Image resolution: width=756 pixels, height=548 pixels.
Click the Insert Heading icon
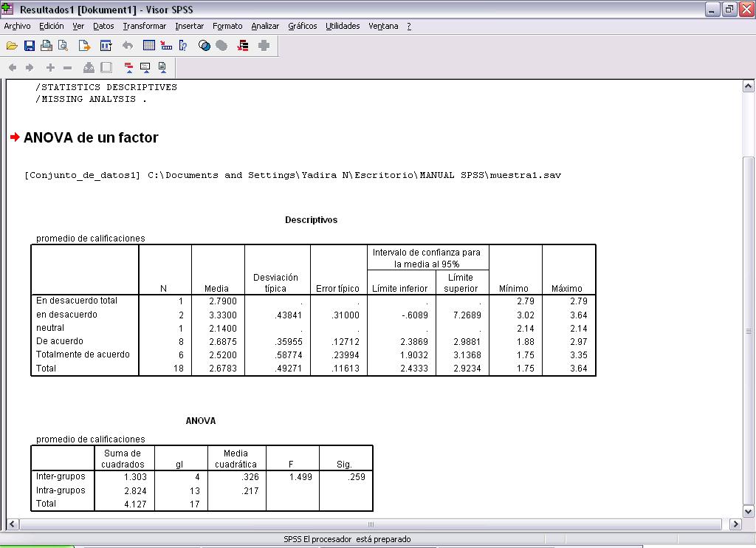pyautogui.click(x=128, y=67)
